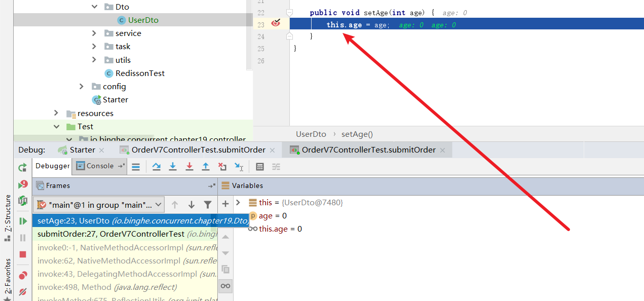The image size is (644, 301).
Task: Click the Step Into blue arrow icon
Action: click(x=173, y=166)
